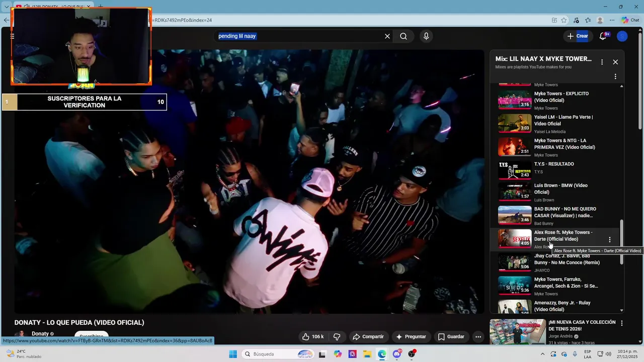Save video with Guardar button
The image size is (644, 362).
pos(451,336)
